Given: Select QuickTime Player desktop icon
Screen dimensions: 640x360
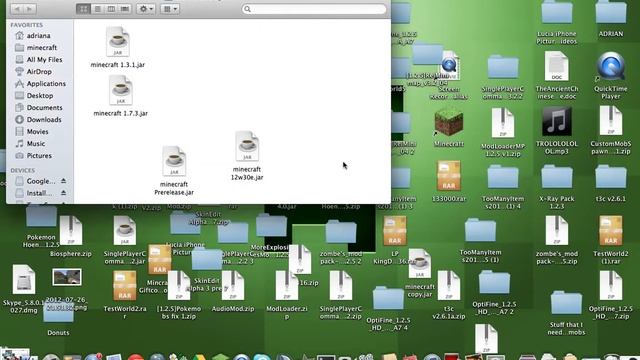Looking at the screenshot, I should [611, 67].
